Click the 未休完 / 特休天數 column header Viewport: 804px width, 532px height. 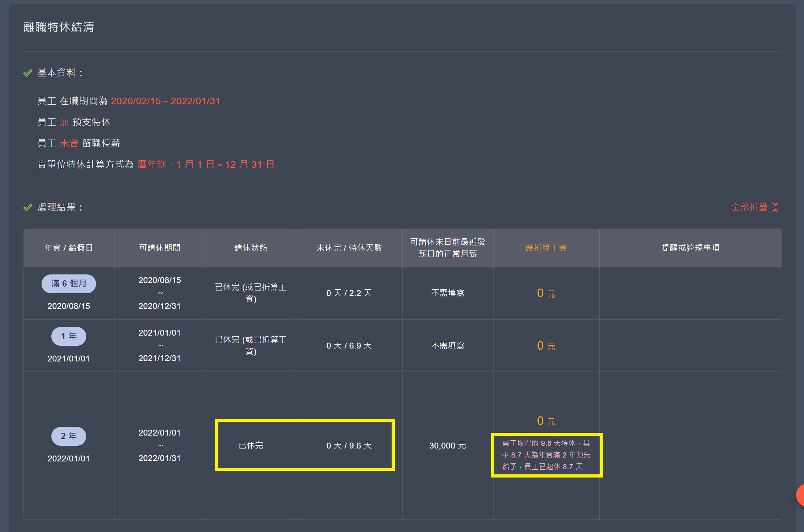pos(349,248)
